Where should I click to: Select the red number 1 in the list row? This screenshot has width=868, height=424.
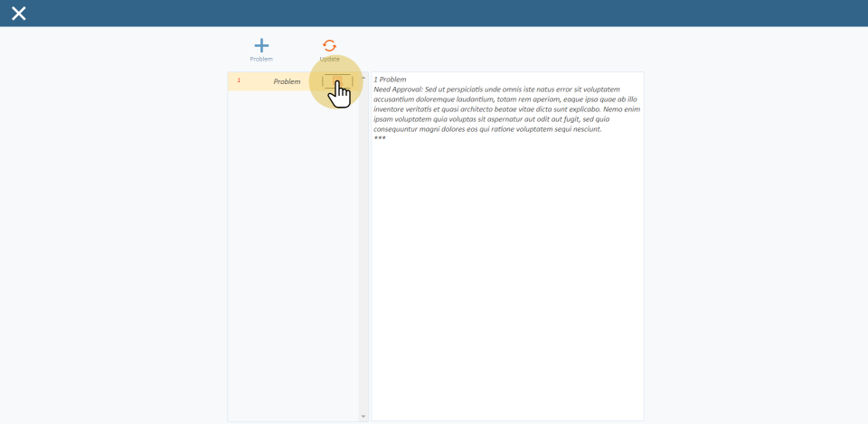tap(239, 80)
